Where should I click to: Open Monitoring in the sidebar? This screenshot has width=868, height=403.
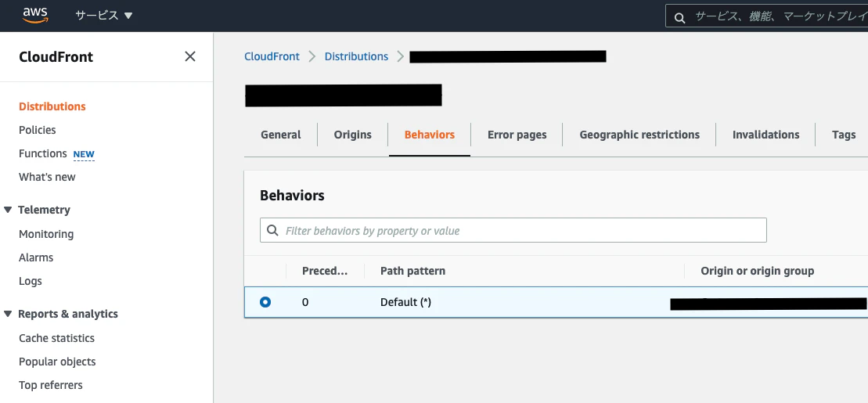(x=46, y=234)
